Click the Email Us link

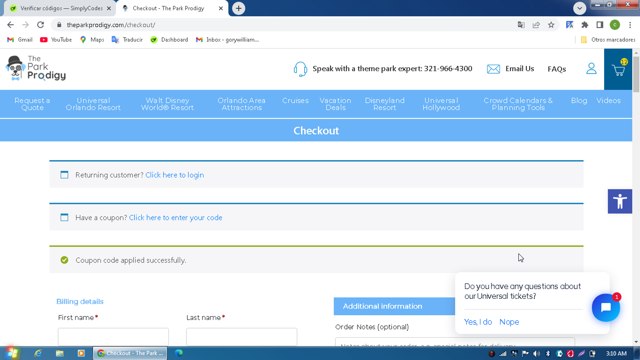(x=520, y=69)
